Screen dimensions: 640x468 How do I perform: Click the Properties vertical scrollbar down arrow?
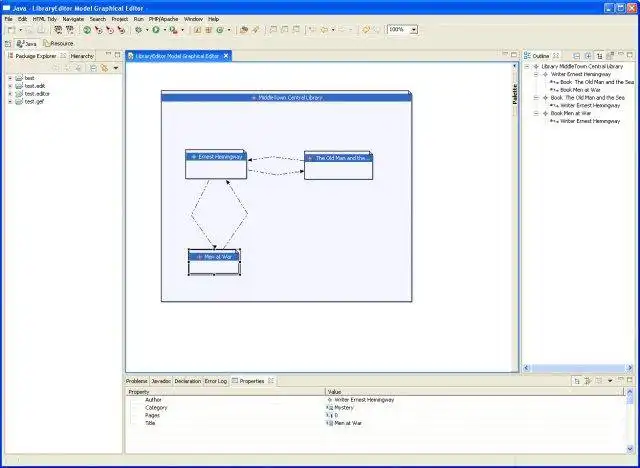coord(629,449)
